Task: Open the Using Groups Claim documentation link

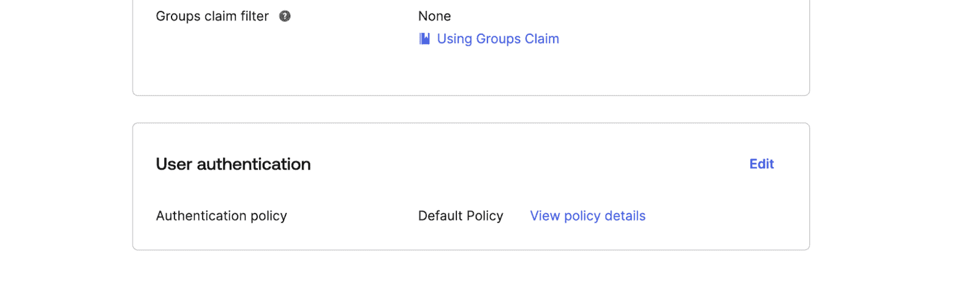Action: click(x=497, y=39)
